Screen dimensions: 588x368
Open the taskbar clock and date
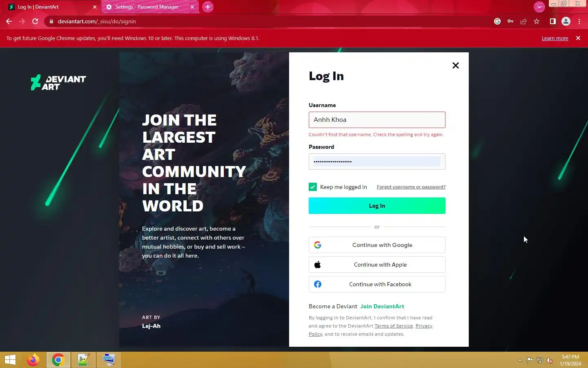coord(570,360)
